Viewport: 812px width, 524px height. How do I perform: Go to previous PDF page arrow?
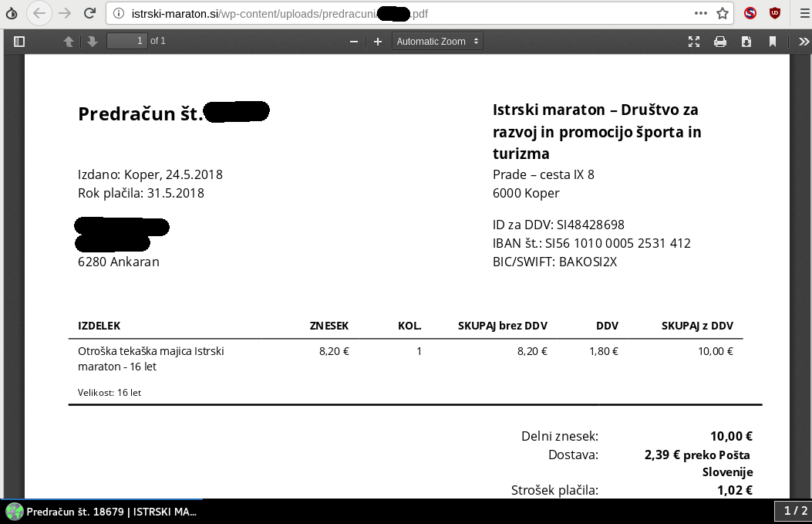click(x=69, y=42)
